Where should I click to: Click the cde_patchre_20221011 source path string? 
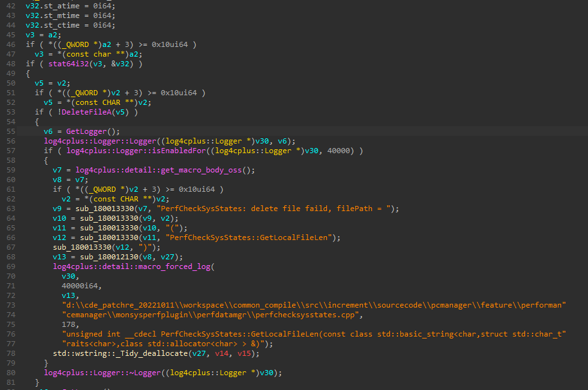(x=313, y=305)
